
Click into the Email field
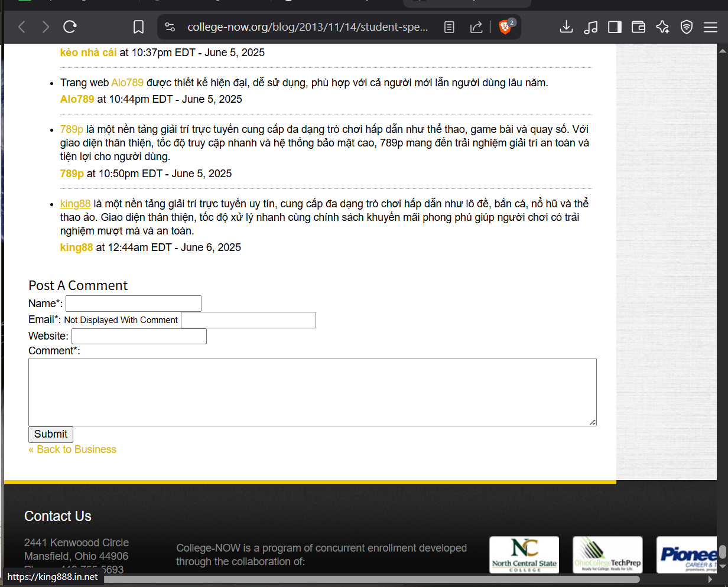(248, 320)
